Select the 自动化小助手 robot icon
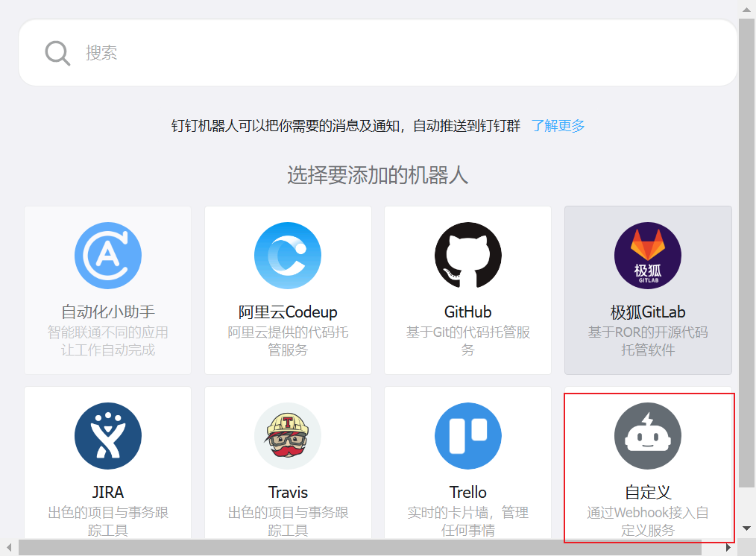Screen dimensions: 756x556 [108, 256]
